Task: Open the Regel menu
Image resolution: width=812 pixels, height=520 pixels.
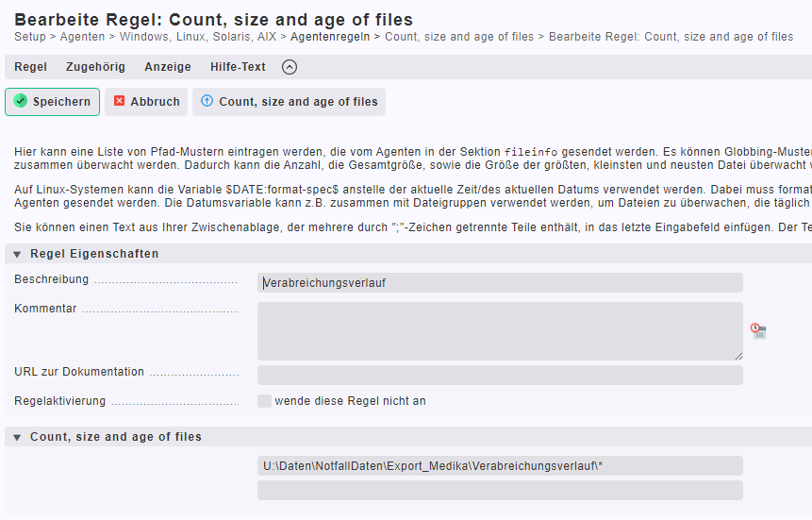Action: click(x=30, y=67)
